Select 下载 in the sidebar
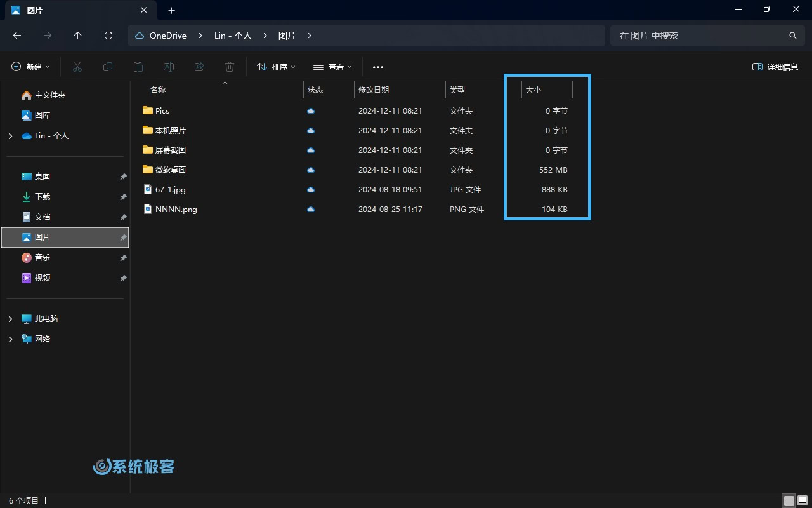Image resolution: width=812 pixels, height=508 pixels. click(x=43, y=197)
